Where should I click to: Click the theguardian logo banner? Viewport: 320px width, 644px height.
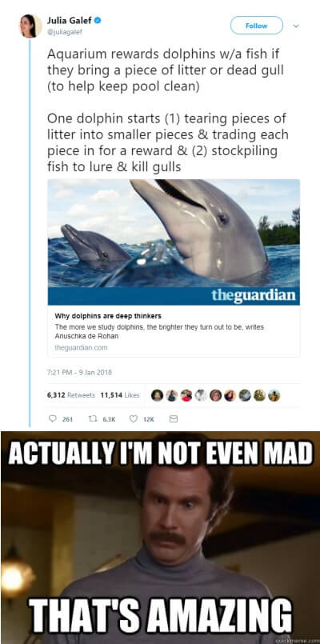click(x=174, y=296)
